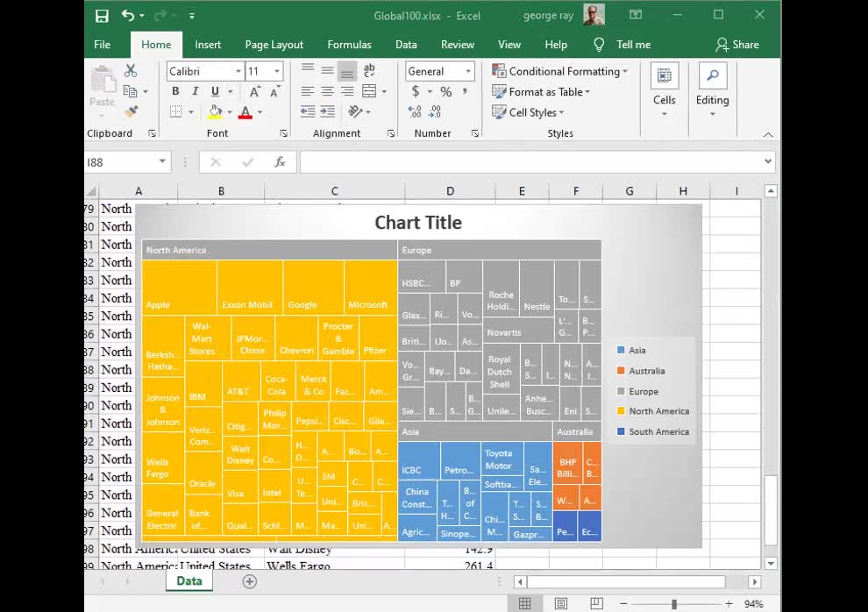Viewport: 868px width, 612px height.
Task: Toggle Italic formatting
Action: 195,91
